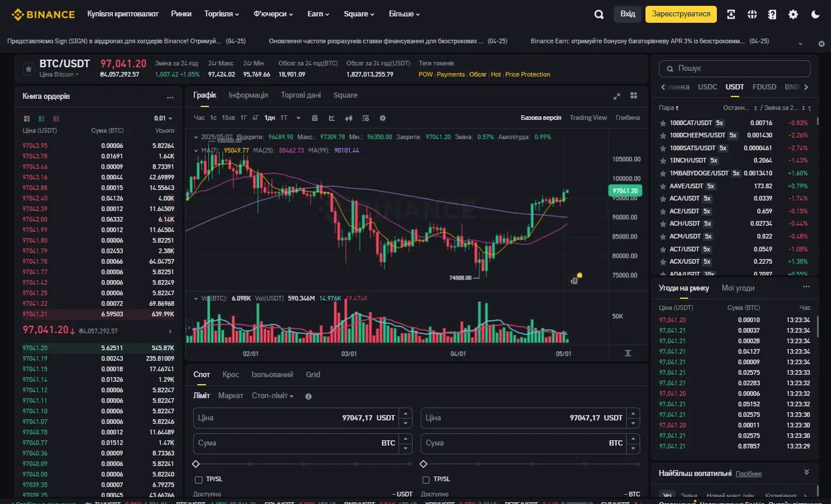Collapse the volume indicator chevron
Viewport: 831px width, 504px height.
[x=196, y=298]
